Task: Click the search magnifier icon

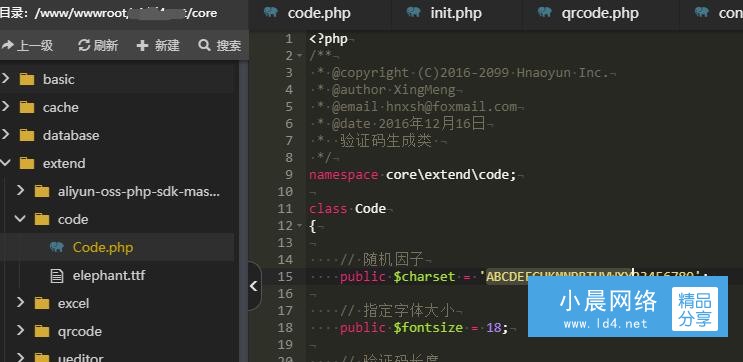Action: point(204,45)
